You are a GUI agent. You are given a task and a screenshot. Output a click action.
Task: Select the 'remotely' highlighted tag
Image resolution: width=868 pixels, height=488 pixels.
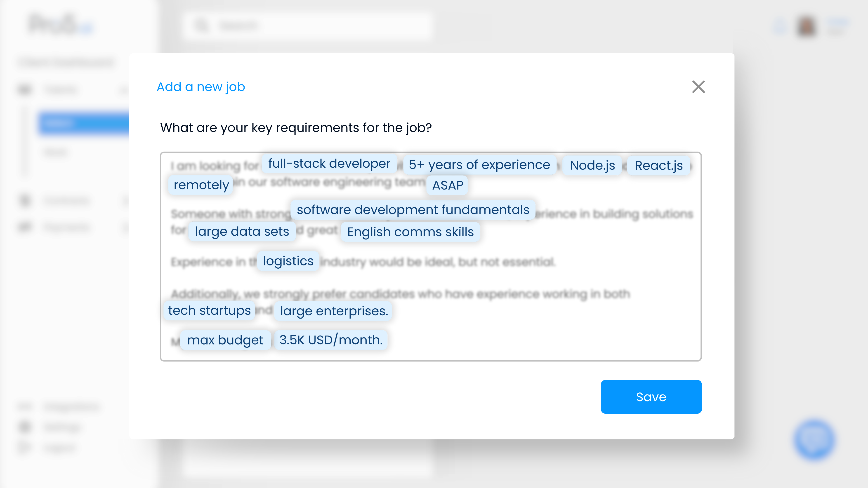(x=201, y=185)
